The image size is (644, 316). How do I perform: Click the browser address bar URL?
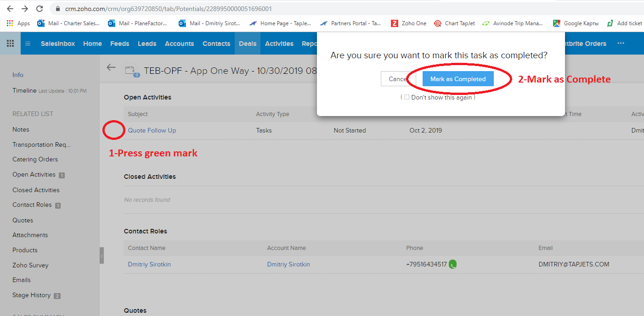[x=169, y=9]
